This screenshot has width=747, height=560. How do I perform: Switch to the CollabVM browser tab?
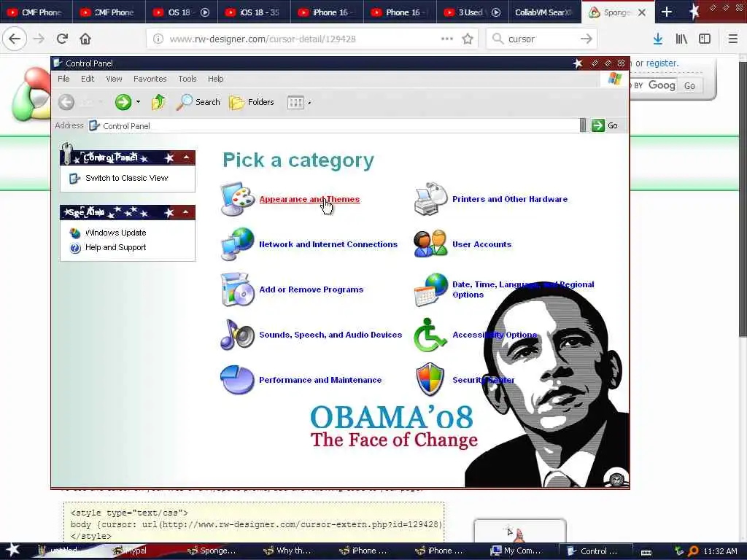click(544, 12)
